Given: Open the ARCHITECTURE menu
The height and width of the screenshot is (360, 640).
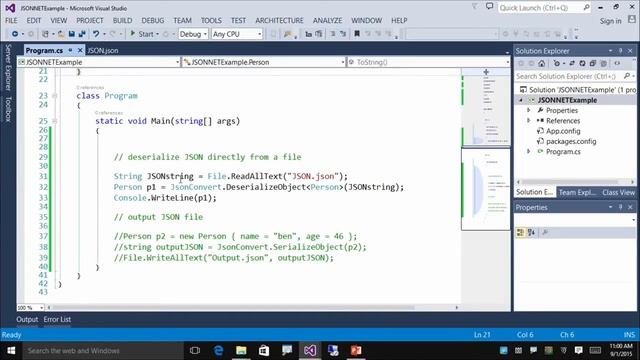Looking at the screenshot, I should 279,20.
